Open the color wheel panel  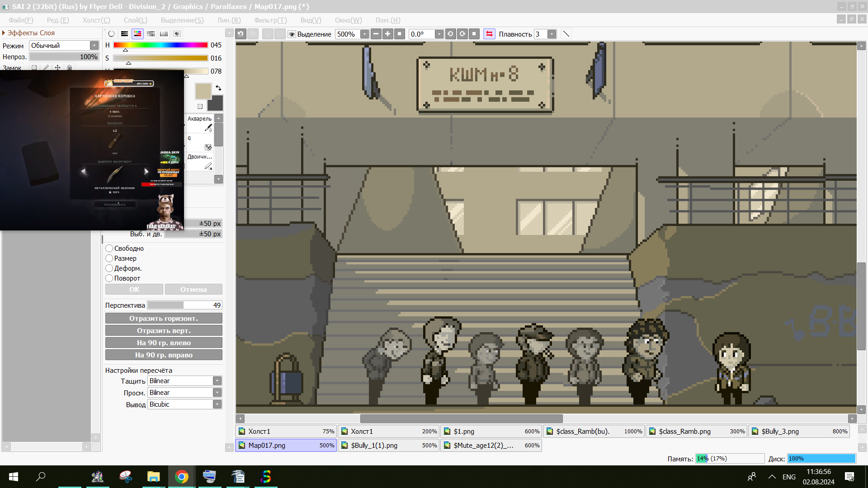pos(111,34)
